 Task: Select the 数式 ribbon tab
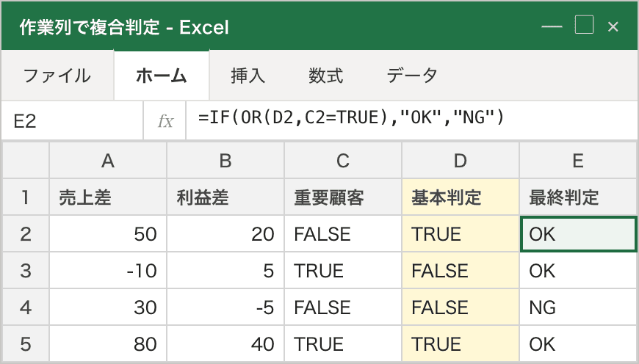point(325,76)
